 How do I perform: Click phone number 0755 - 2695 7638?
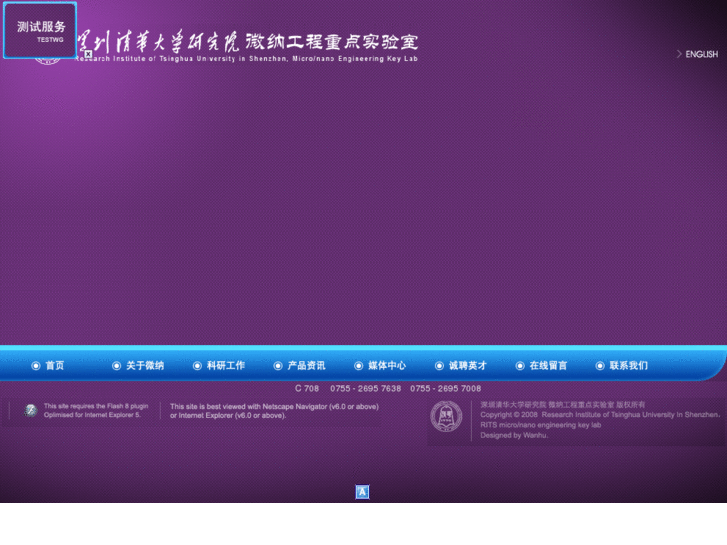(365, 388)
